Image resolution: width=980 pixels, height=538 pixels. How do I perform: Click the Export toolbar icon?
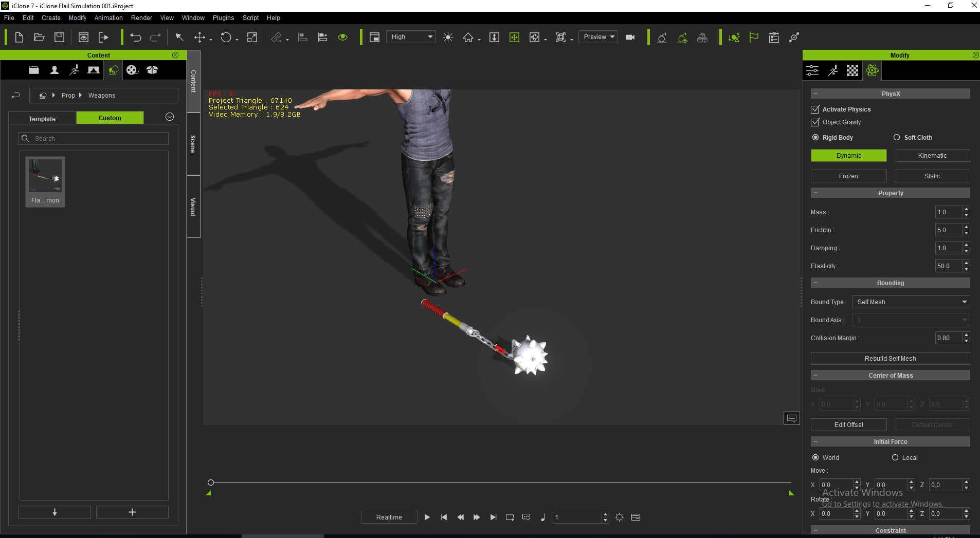pos(103,37)
